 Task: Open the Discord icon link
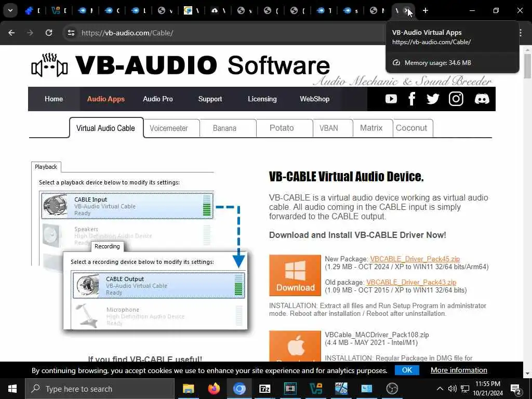tap(482, 99)
